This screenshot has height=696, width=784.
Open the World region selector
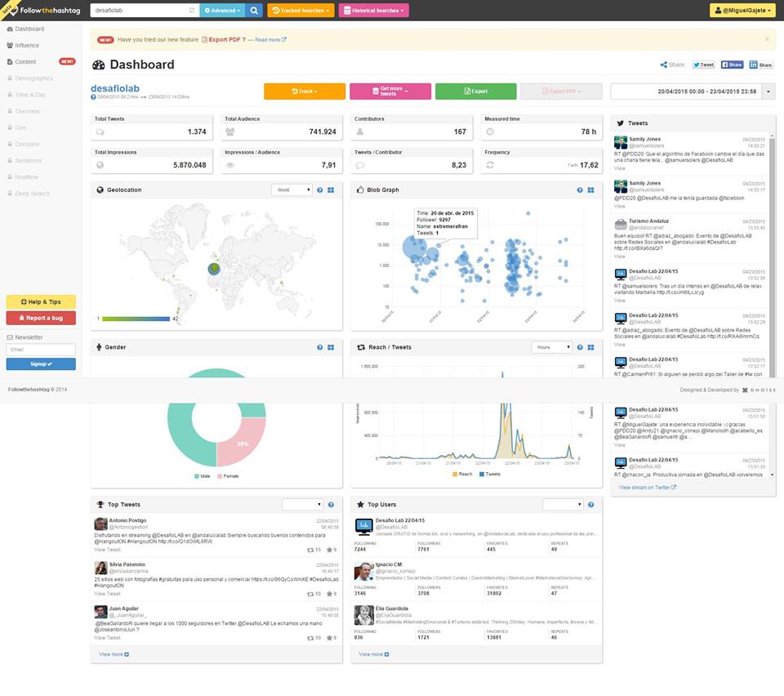[292, 190]
